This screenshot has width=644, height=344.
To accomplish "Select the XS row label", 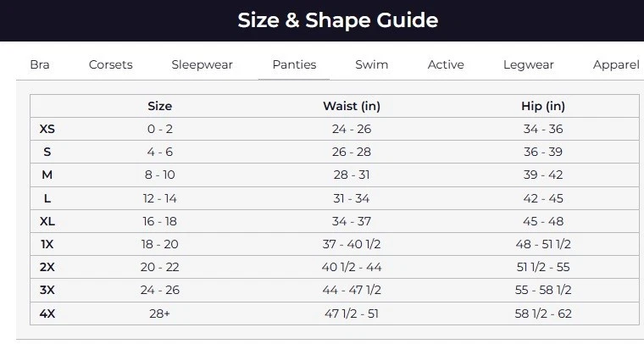I will coord(47,129).
